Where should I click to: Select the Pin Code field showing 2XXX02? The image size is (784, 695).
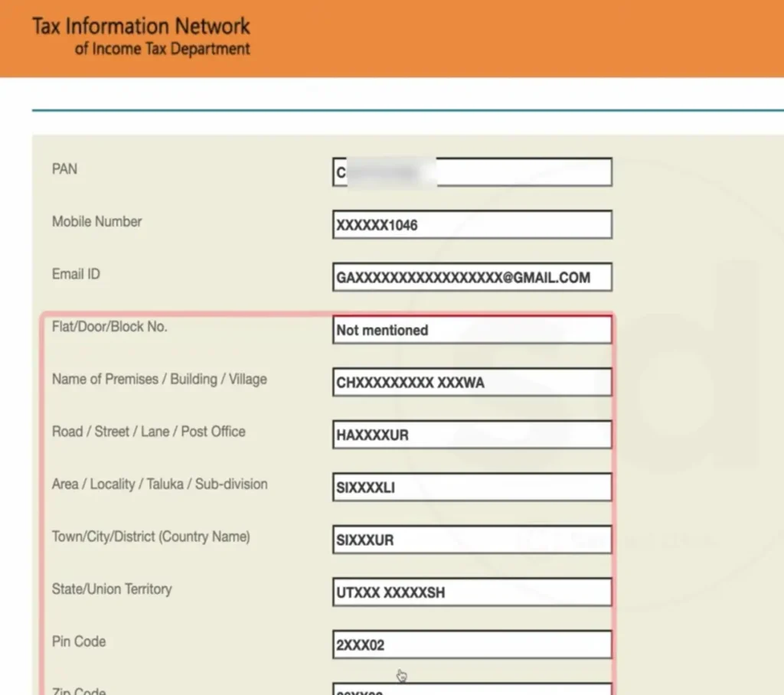click(472, 645)
